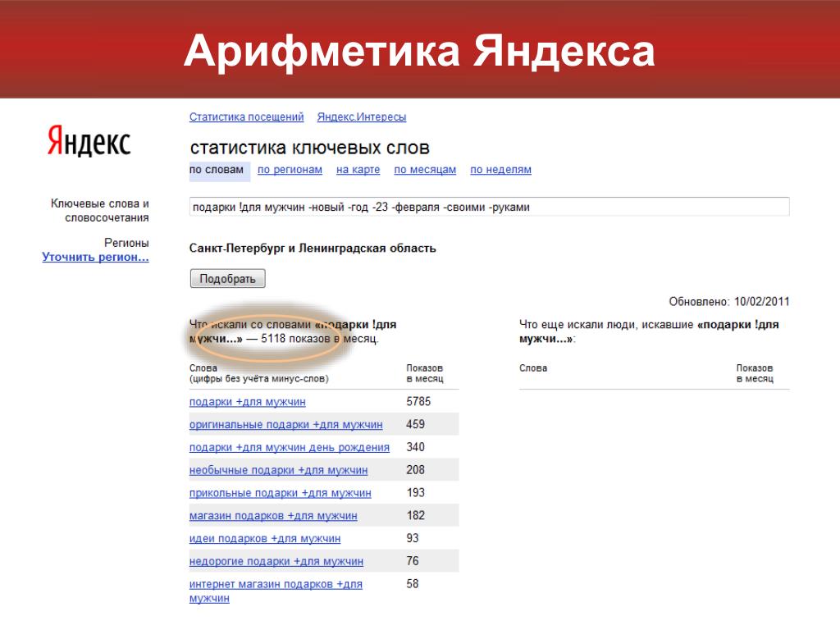This screenshot has height=630, width=840.
Task: Open the прикольные подарки +для мужчин link
Action: click(x=281, y=493)
